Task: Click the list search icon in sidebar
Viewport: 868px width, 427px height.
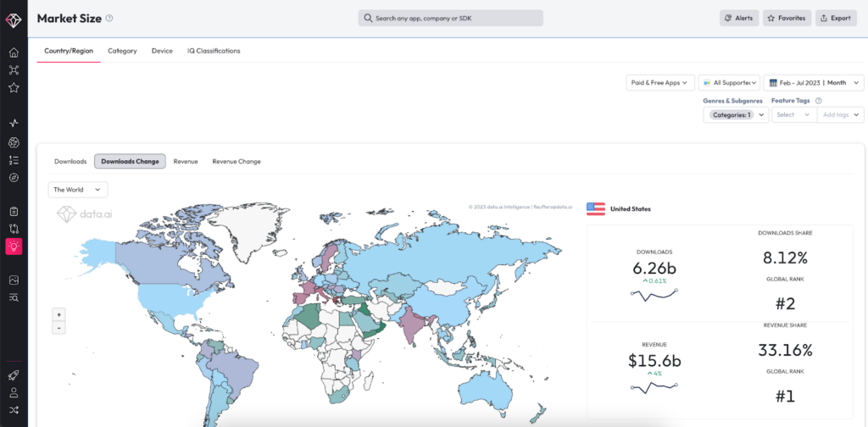Action: 14,297
